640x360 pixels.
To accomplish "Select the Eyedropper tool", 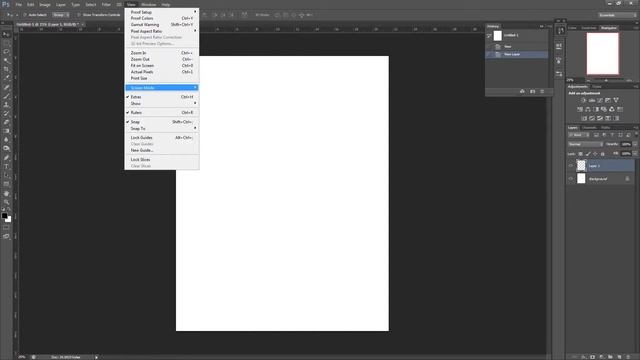I will [x=6, y=78].
